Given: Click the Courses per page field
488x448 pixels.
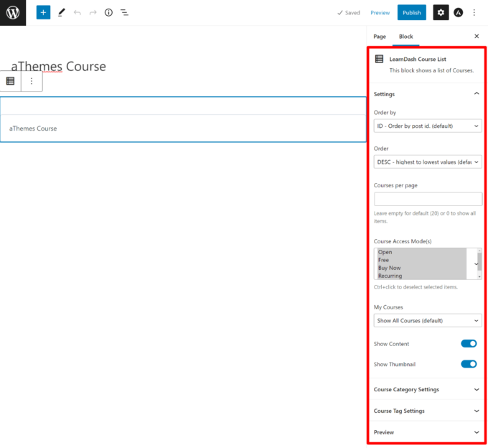Looking at the screenshot, I should pyautogui.click(x=428, y=199).
